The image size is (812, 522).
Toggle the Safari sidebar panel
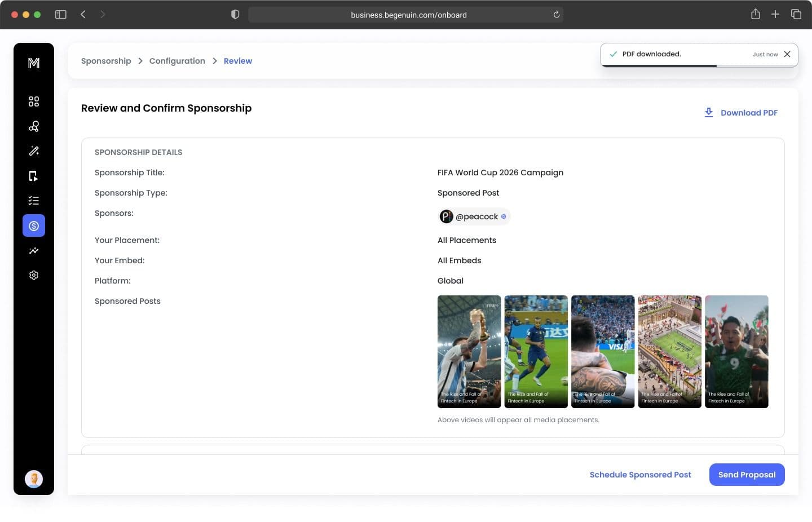(61, 15)
